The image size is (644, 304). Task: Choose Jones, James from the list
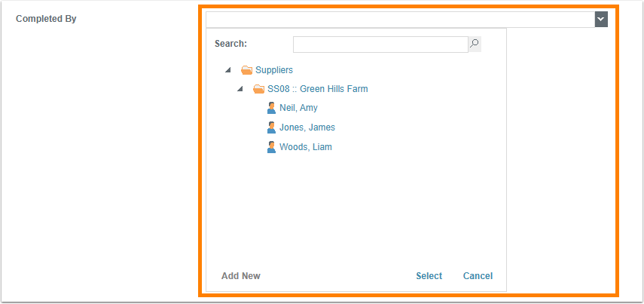pyautogui.click(x=307, y=127)
